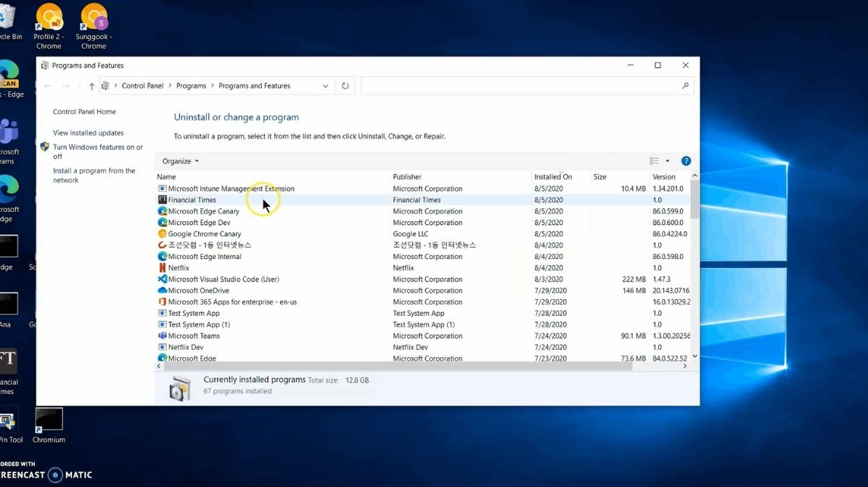868x487 pixels.
Task: Click the Microsoft Teams program icon
Action: [x=163, y=336]
